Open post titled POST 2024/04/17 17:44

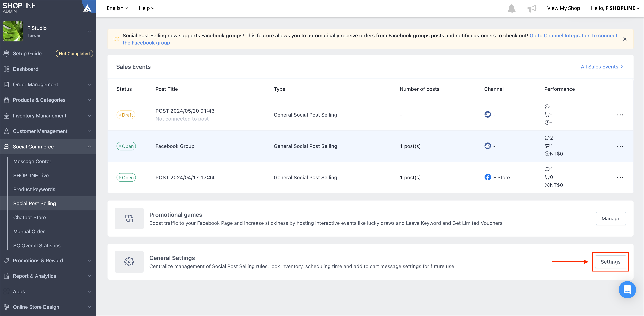[185, 177]
